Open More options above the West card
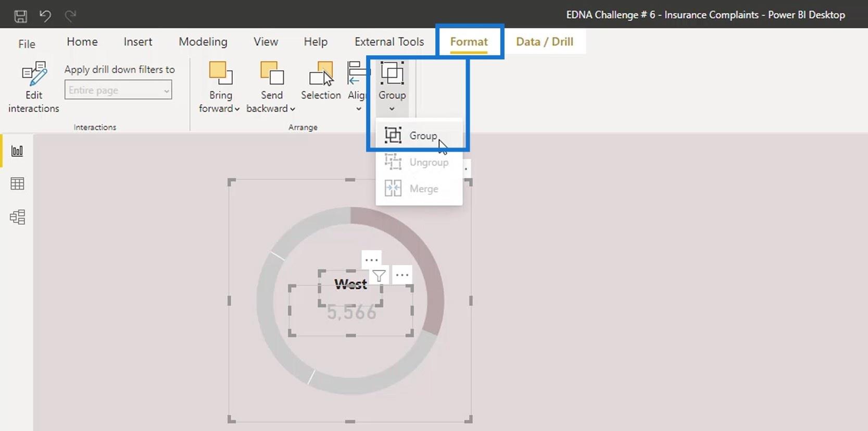The height and width of the screenshot is (431, 868). [x=371, y=259]
